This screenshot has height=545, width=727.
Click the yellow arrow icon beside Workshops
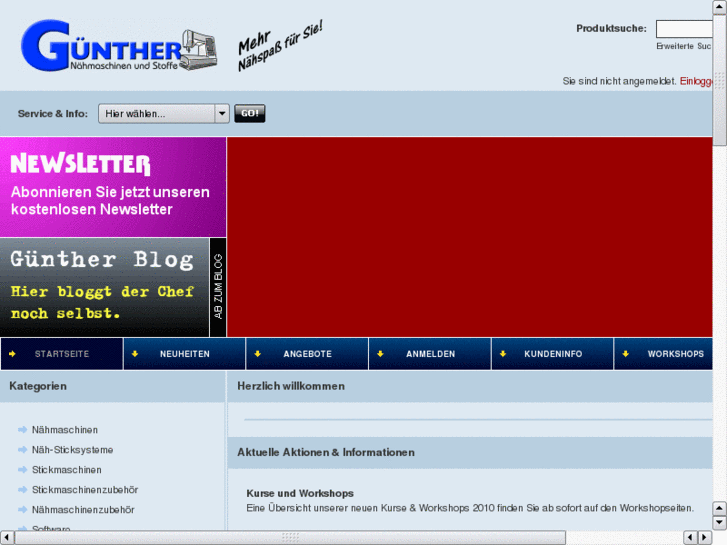pyautogui.click(x=625, y=354)
